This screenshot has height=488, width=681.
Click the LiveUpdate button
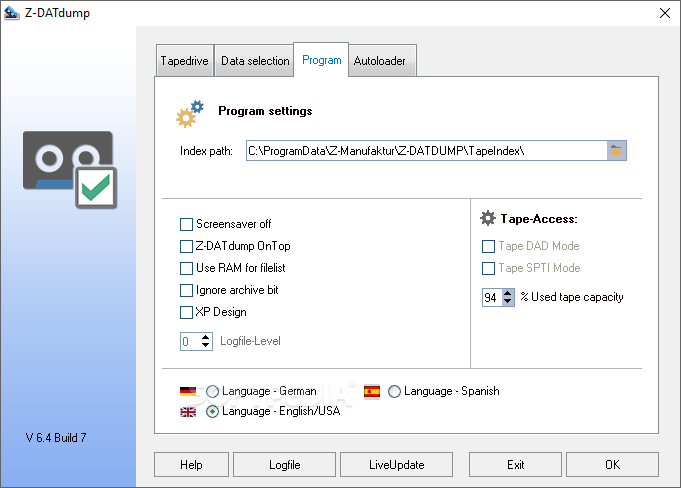pos(397,465)
